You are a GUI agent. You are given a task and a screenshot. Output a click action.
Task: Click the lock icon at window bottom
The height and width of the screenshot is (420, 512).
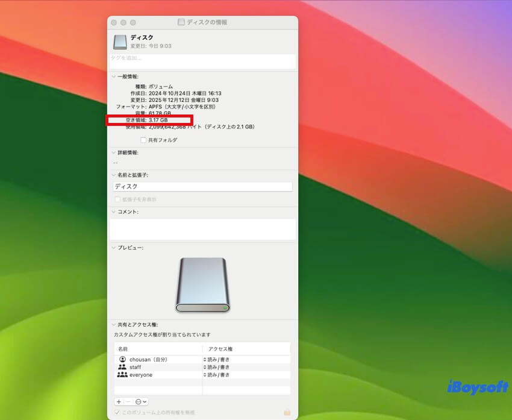[x=287, y=412]
